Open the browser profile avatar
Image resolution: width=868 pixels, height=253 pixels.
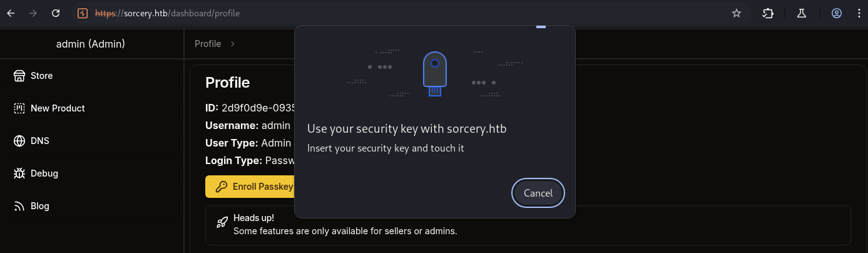click(837, 13)
